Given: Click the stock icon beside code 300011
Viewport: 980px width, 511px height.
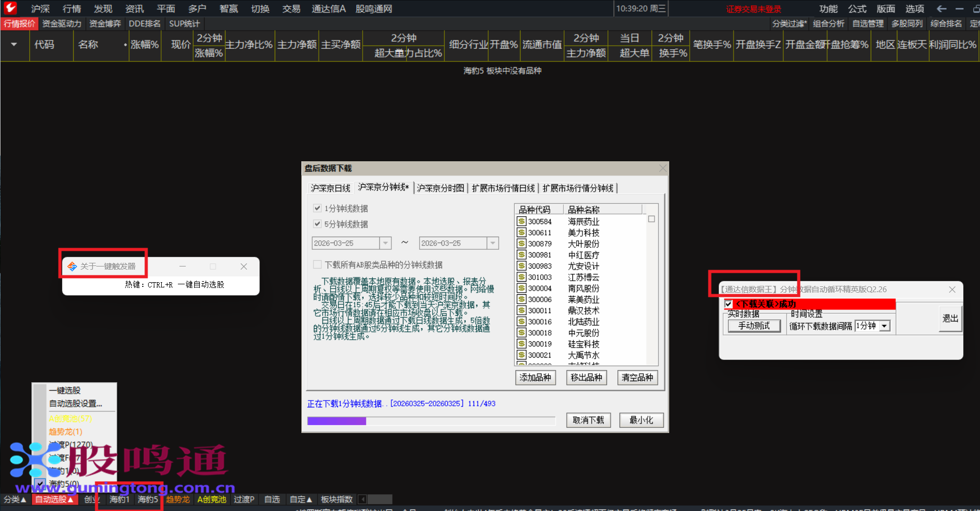Looking at the screenshot, I should 522,310.
